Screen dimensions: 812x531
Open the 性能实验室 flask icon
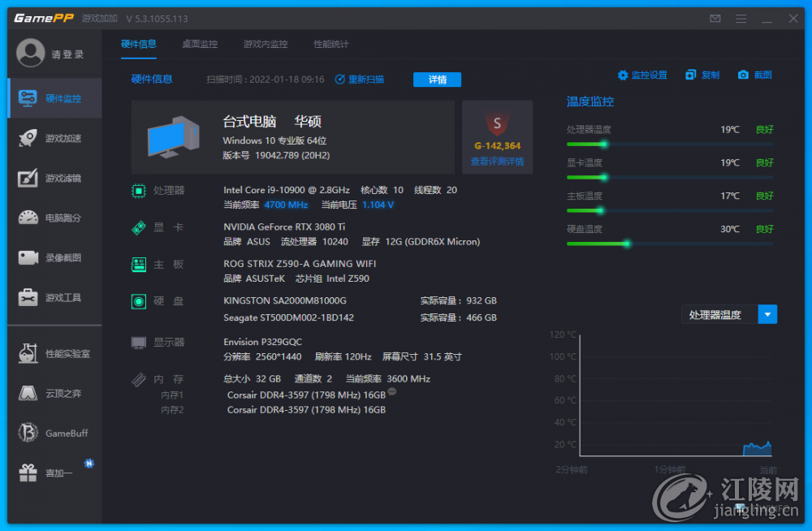tap(28, 353)
